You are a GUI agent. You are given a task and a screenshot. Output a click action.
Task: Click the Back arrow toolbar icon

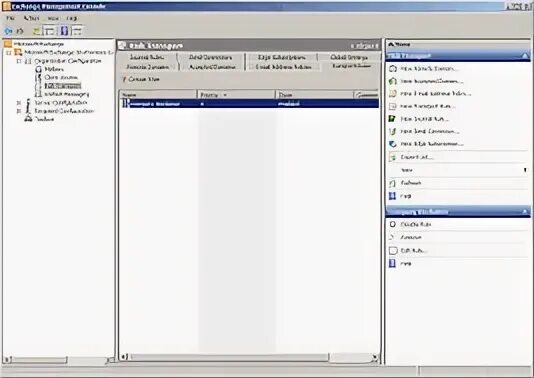(x=8, y=31)
